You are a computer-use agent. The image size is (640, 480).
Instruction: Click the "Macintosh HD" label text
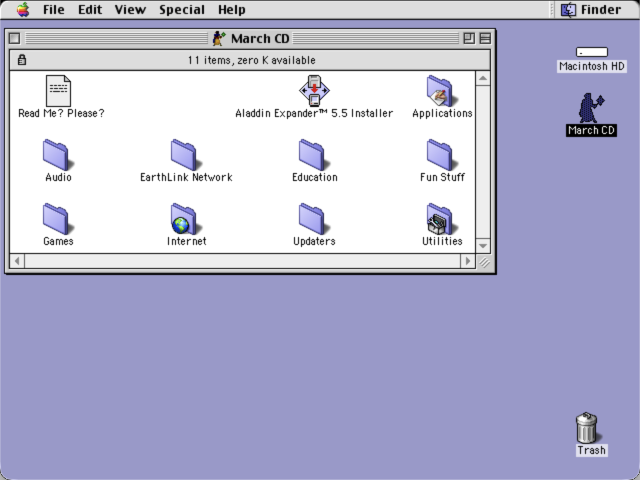click(x=591, y=66)
